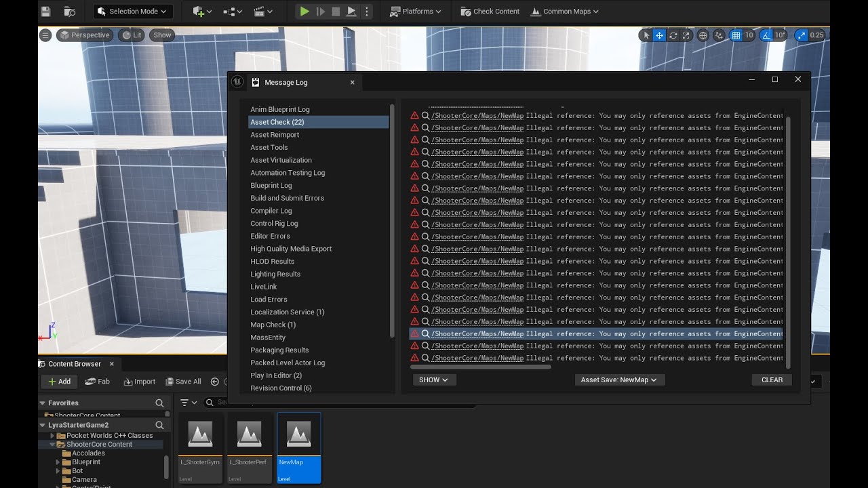The height and width of the screenshot is (488, 868).
Task: Click magnifier icon beside LyraStarterGame2
Action: pos(159,425)
